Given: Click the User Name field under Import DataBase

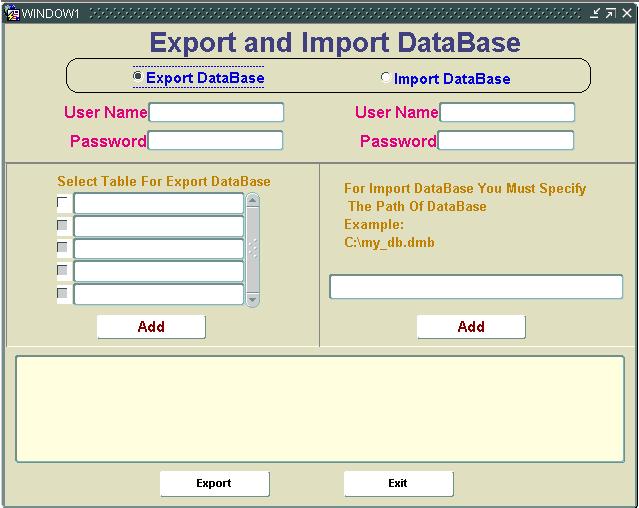Looking at the screenshot, I should pos(507,113).
